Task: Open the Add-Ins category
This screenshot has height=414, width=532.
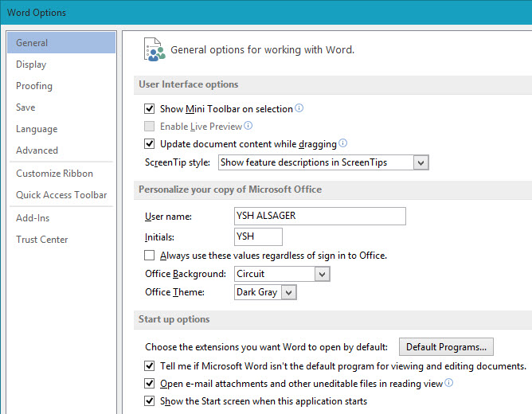Action: point(61,218)
